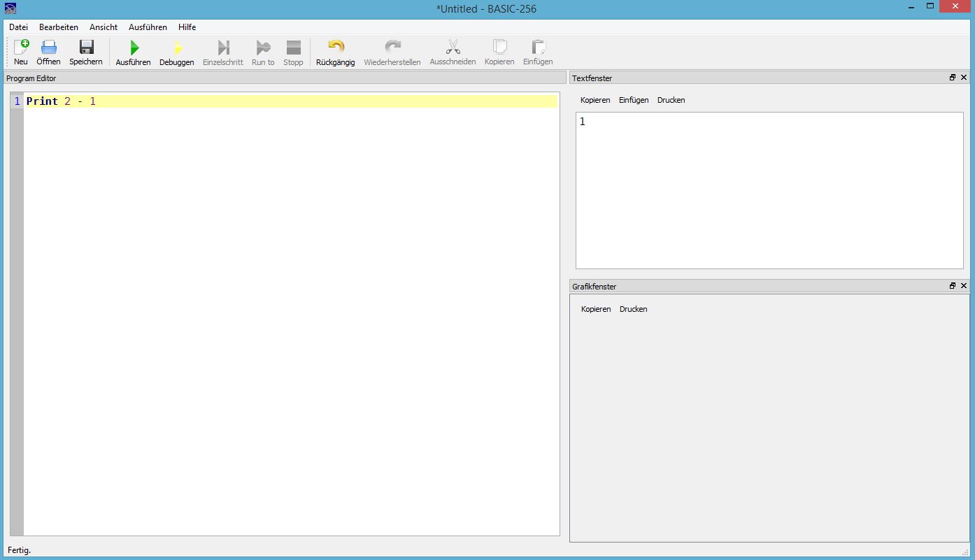Undo with the Rückgängig arrow icon
The width and height of the screenshot is (975, 560).
point(336,48)
